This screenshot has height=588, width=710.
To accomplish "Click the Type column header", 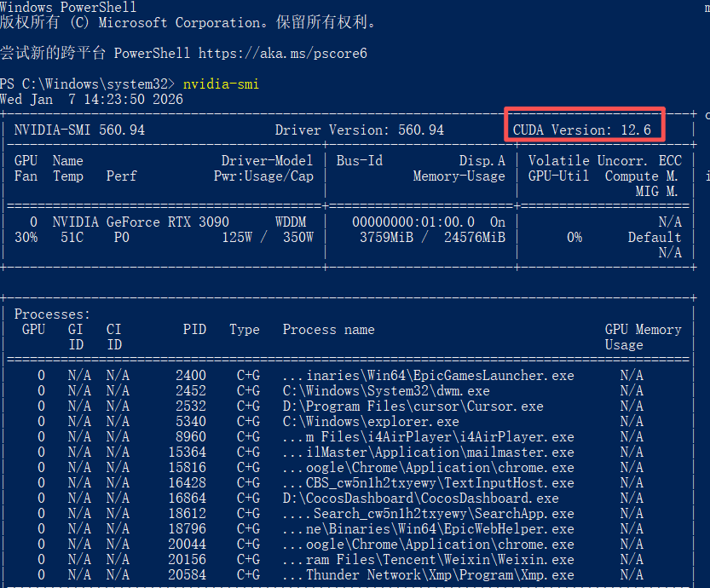I will pyautogui.click(x=245, y=330).
